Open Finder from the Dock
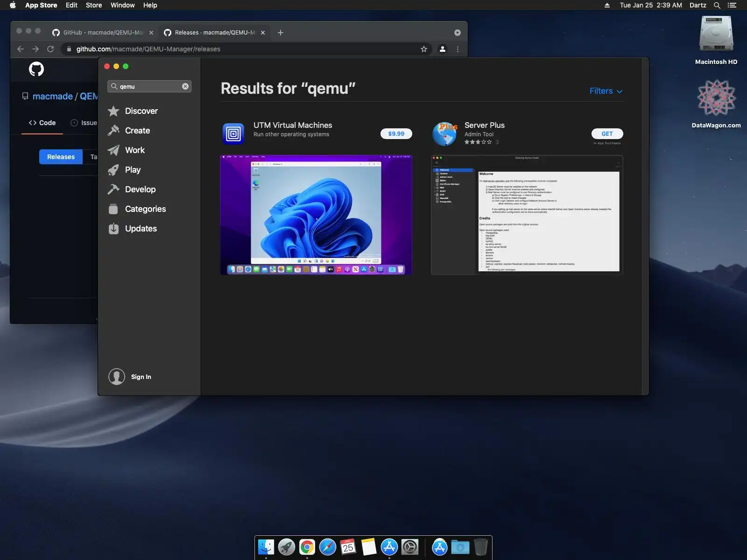 (266, 547)
